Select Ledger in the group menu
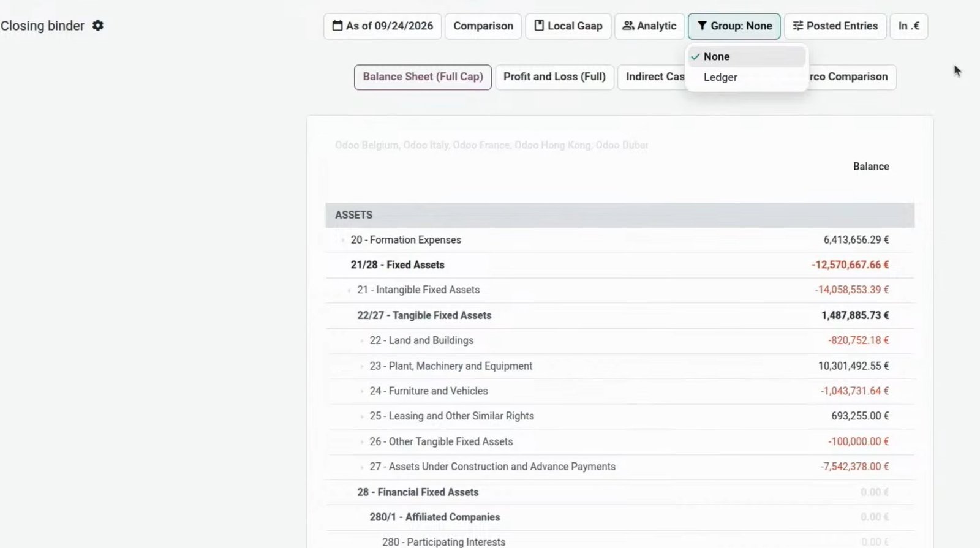980x548 pixels. coord(747,77)
